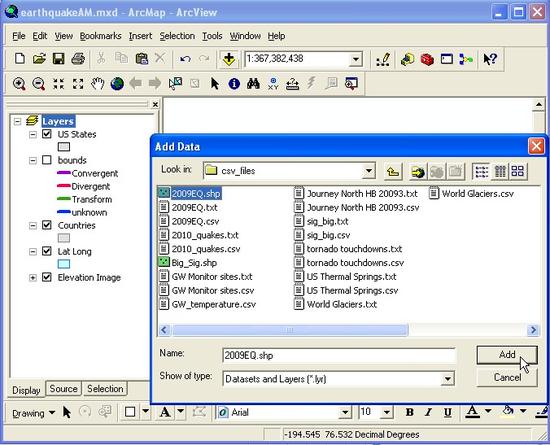The image size is (550, 445).
Task: Check the bounds layer checkbox
Action: tap(47, 160)
